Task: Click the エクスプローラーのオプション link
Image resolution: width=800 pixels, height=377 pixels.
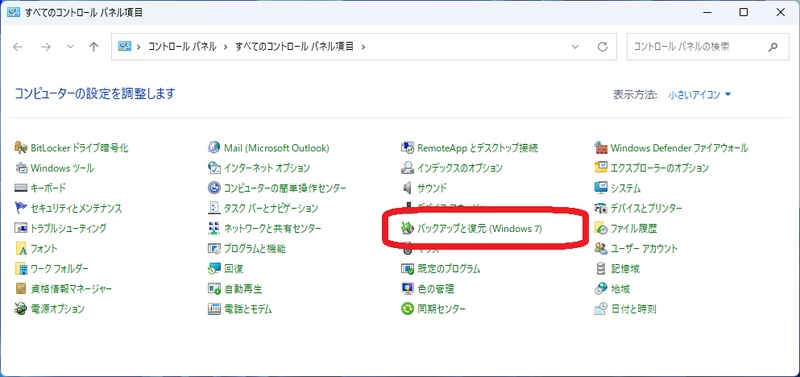Action: tap(660, 168)
